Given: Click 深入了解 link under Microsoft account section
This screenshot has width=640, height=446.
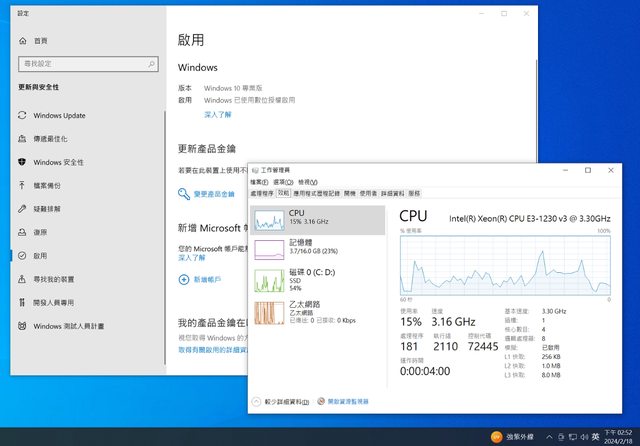Looking at the screenshot, I should click(192, 258).
